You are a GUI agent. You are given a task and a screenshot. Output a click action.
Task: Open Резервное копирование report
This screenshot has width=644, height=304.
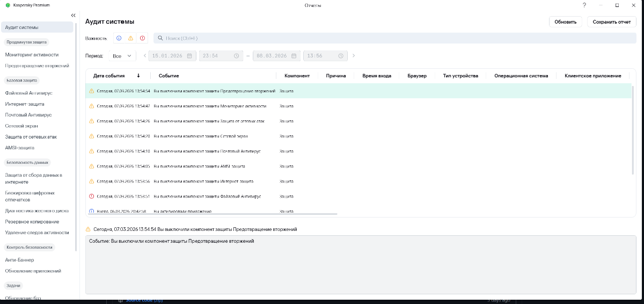pos(32,221)
